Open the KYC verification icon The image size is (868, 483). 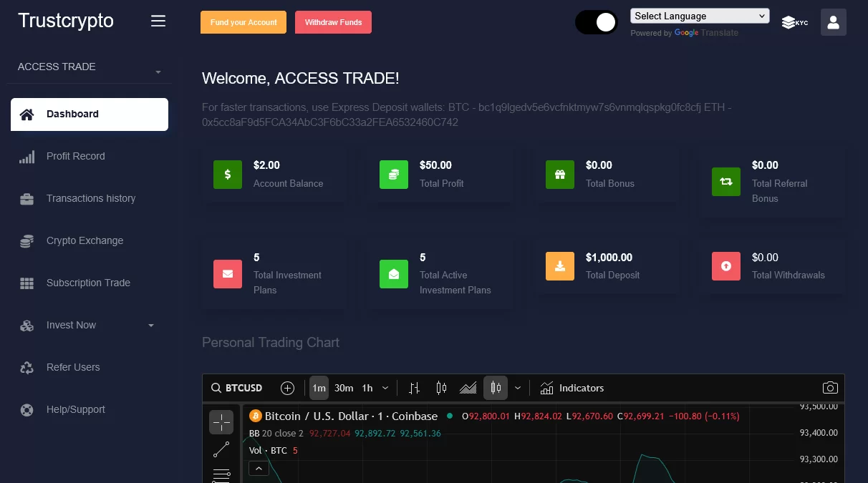(x=794, y=22)
